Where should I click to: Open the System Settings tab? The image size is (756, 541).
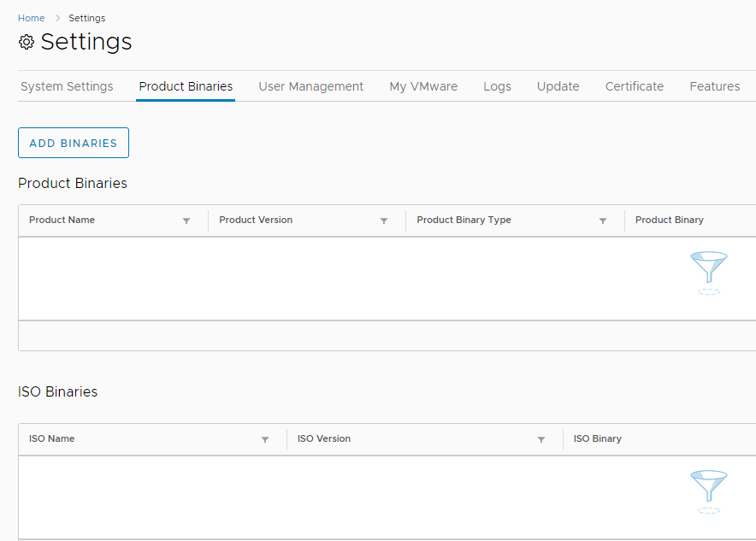pyautogui.click(x=67, y=86)
